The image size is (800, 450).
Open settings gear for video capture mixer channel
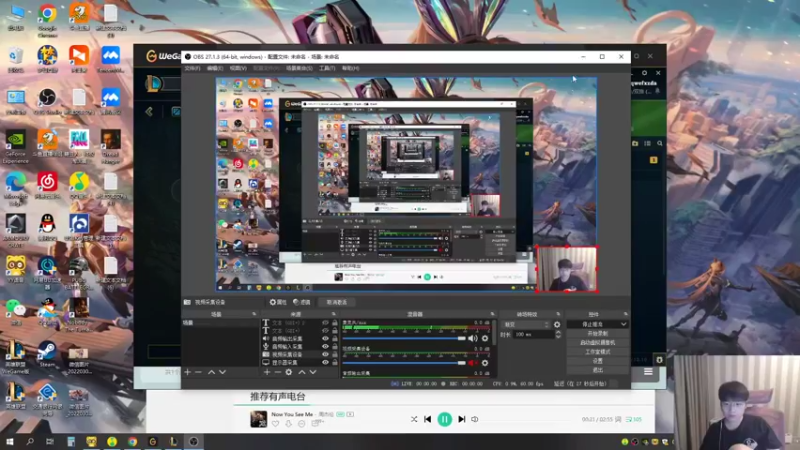click(485, 363)
